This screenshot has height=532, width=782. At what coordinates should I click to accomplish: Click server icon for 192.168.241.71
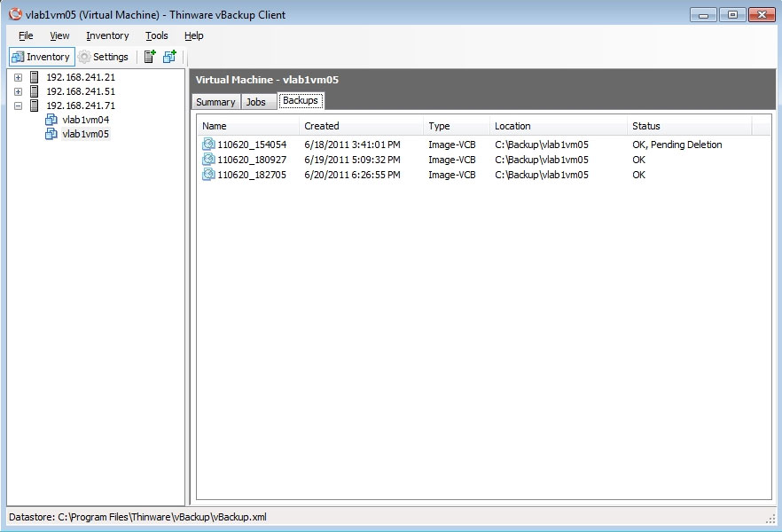[34, 106]
